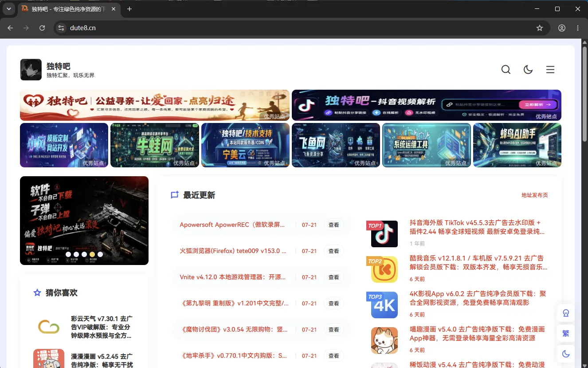Select the first carousel dot
The image size is (588, 368).
pos(68,254)
